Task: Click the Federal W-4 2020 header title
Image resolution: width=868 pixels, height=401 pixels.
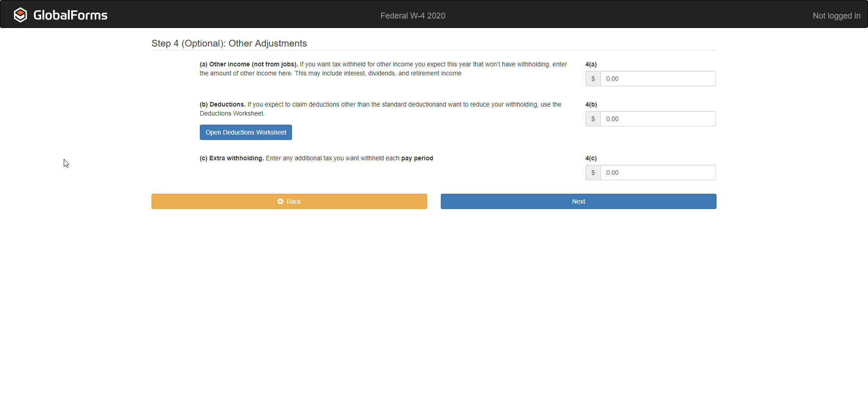Action: pyautogui.click(x=412, y=16)
